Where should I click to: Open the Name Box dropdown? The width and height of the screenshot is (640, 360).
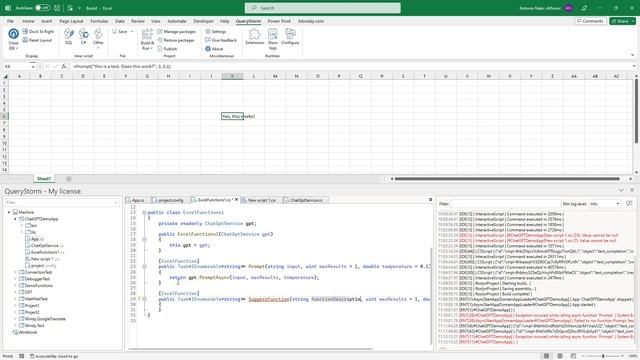tap(33, 66)
